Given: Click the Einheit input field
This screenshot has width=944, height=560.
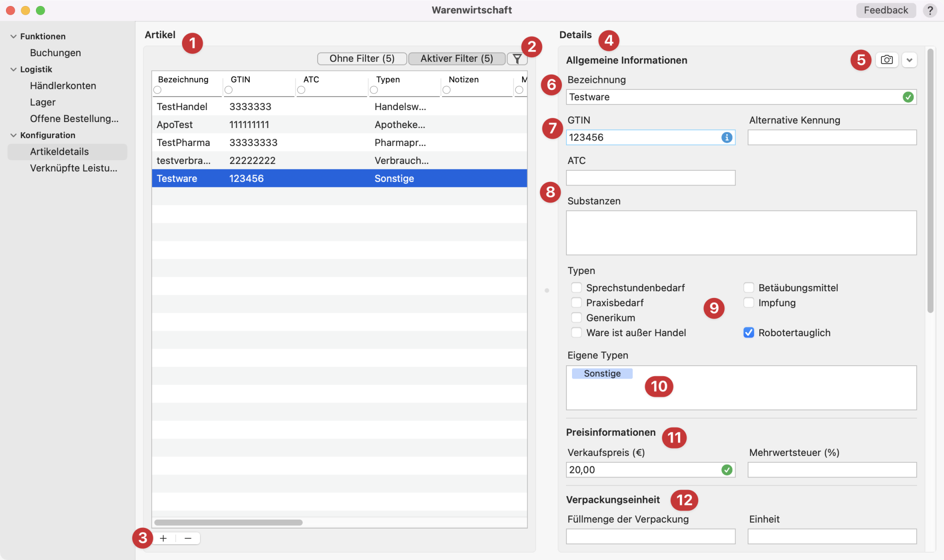Looking at the screenshot, I should [832, 537].
